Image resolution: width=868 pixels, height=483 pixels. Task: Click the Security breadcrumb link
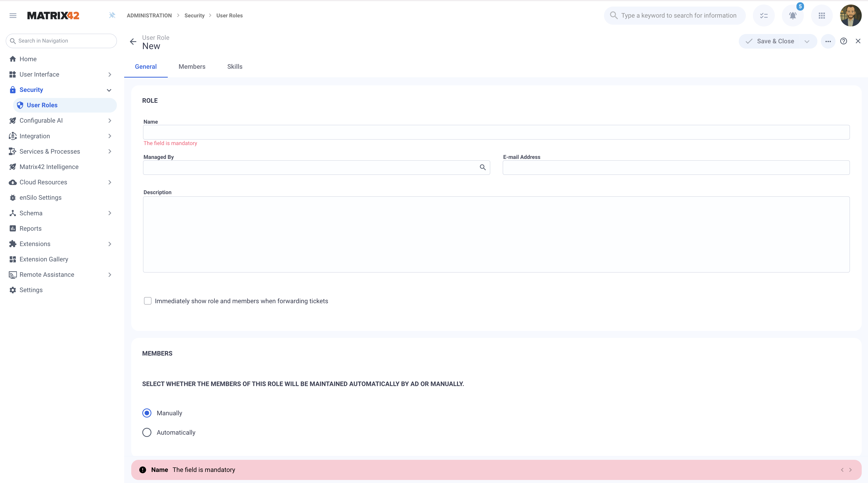click(194, 16)
